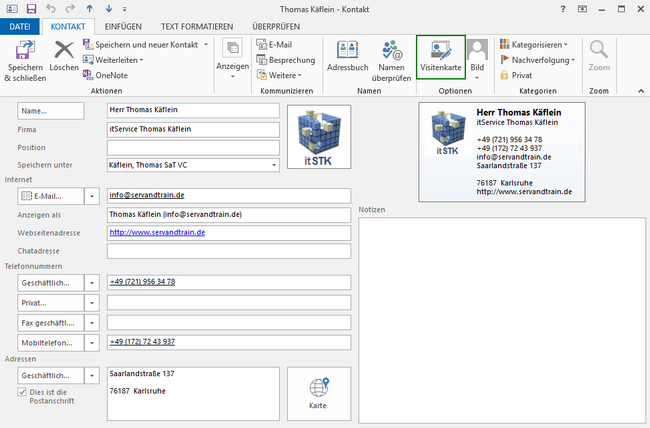Open the Speichern unter dropdown
Image resolution: width=650 pixels, height=428 pixels.
[x=274, y=165]
